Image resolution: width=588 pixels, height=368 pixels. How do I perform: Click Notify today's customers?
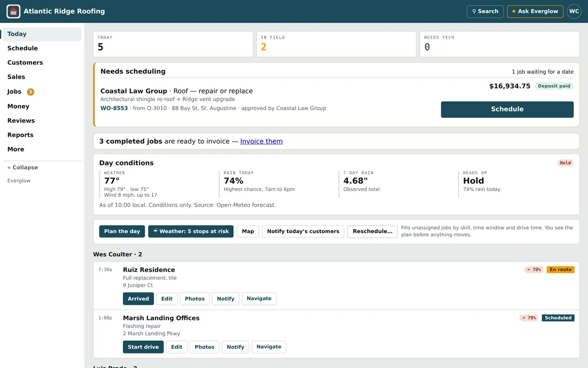303,232
